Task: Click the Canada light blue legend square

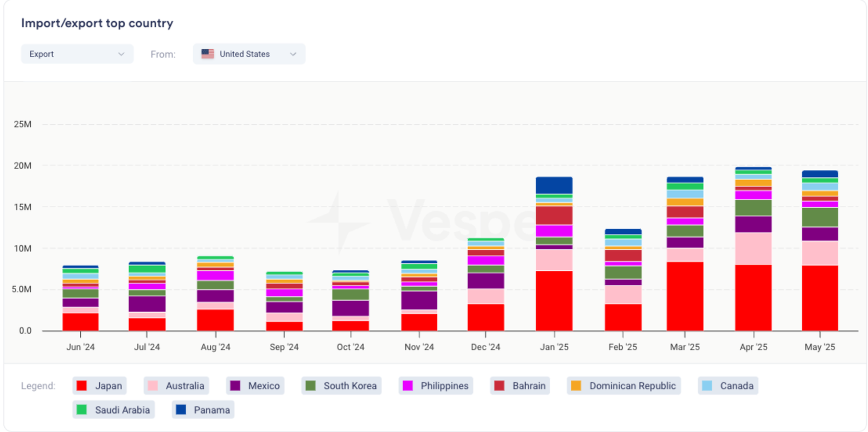Action: (707, 386)
